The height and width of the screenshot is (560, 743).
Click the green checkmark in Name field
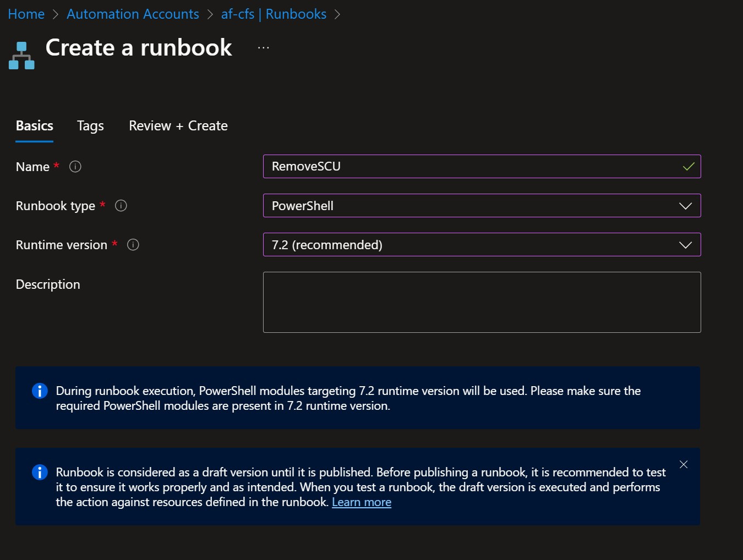coord(689,166)
